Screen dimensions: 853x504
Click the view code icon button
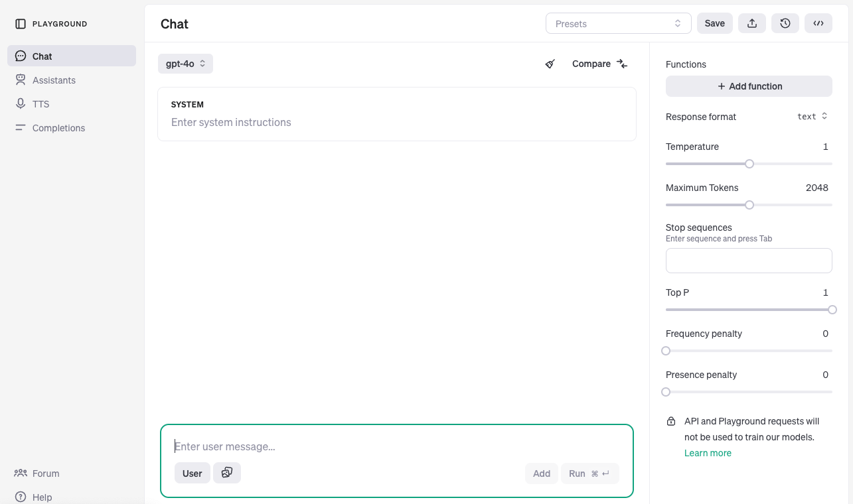(818, 23)
